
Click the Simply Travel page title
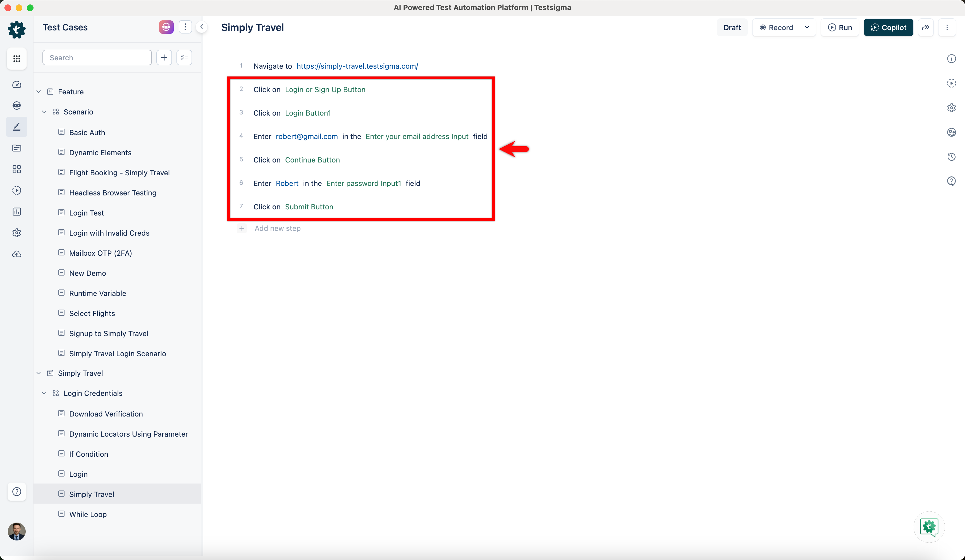point(252,28)
